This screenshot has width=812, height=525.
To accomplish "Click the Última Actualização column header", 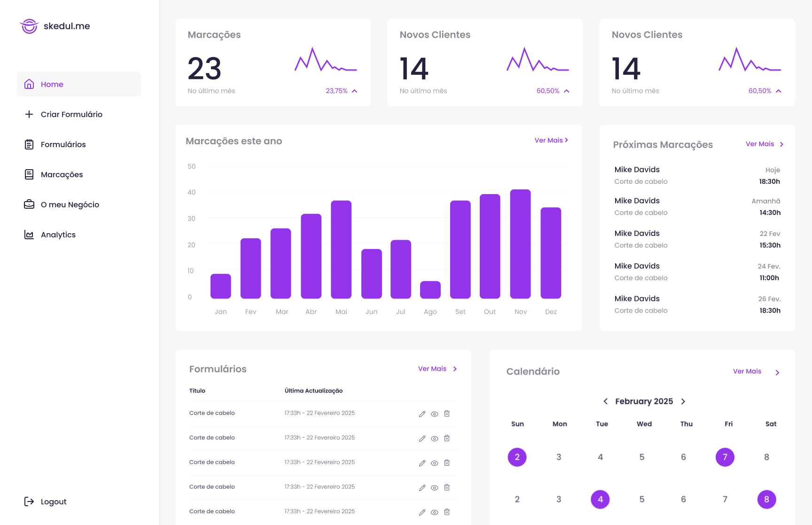I will click(313, 391).
